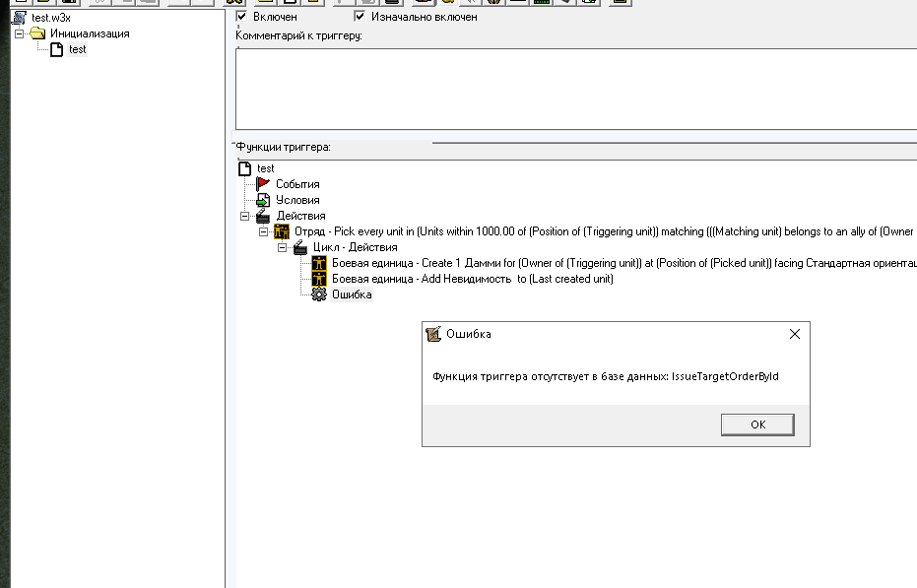This screenshot has height=588, width=917.
Task: Select the Инициализация folder icon
Action: point(37,33)
